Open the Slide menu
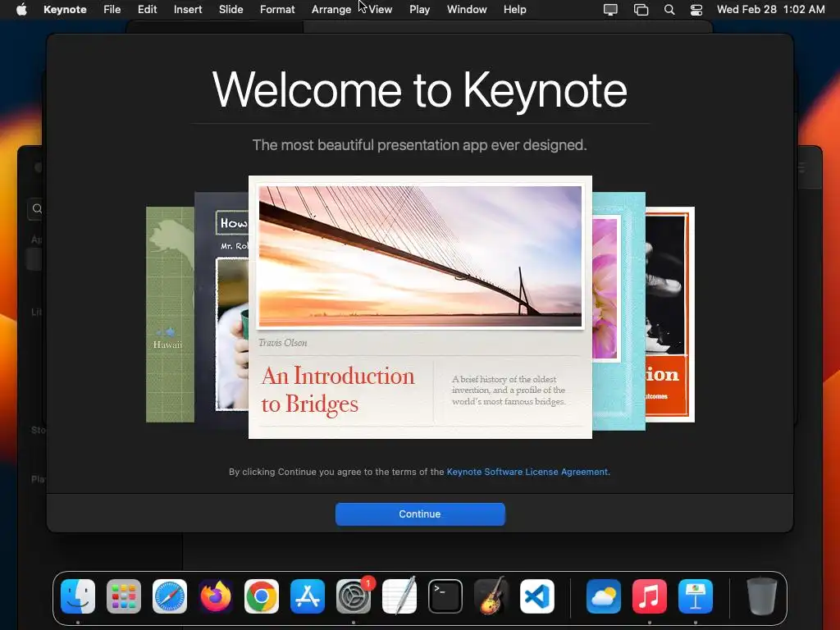Screen dimensions: 840x630 click(231, 10)
